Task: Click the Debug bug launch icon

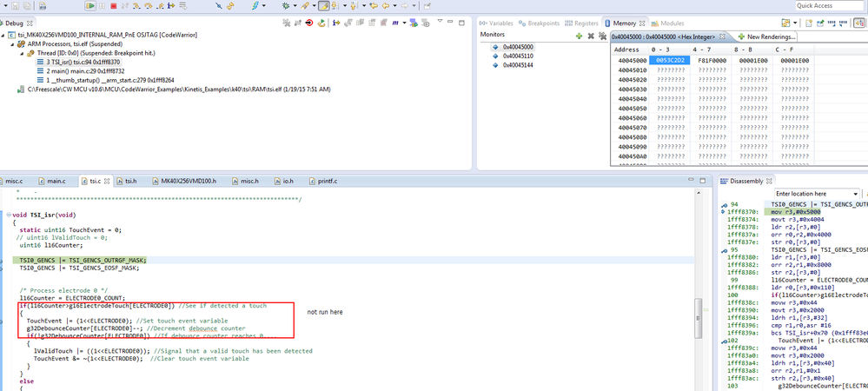Action: (x=286, y=5)
